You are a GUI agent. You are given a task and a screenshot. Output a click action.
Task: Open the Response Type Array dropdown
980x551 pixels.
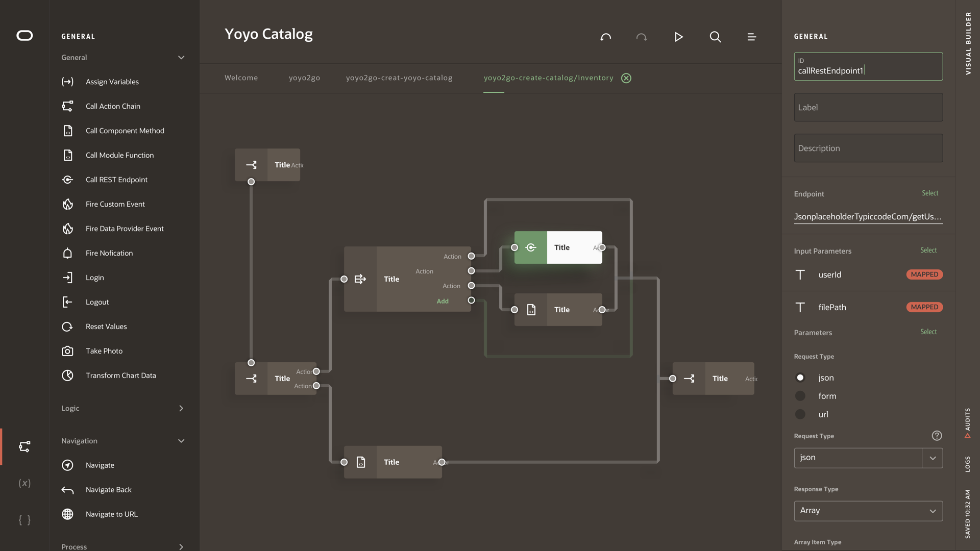click(868, 511)
